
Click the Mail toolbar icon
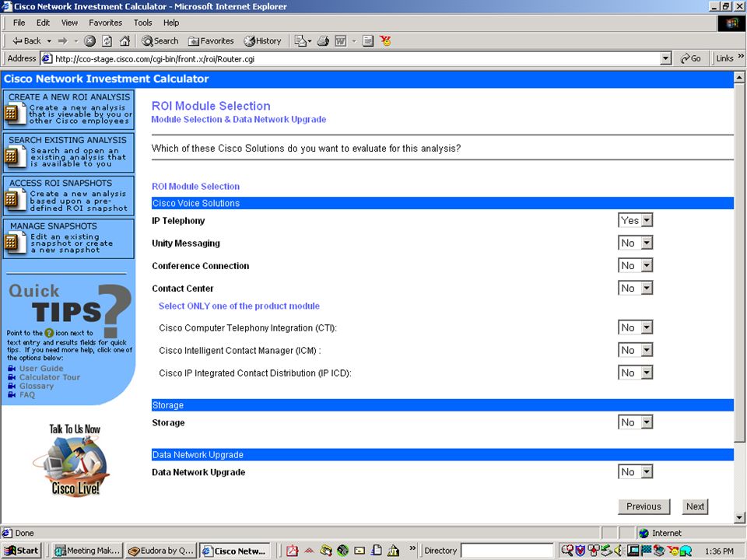point(300,41)
